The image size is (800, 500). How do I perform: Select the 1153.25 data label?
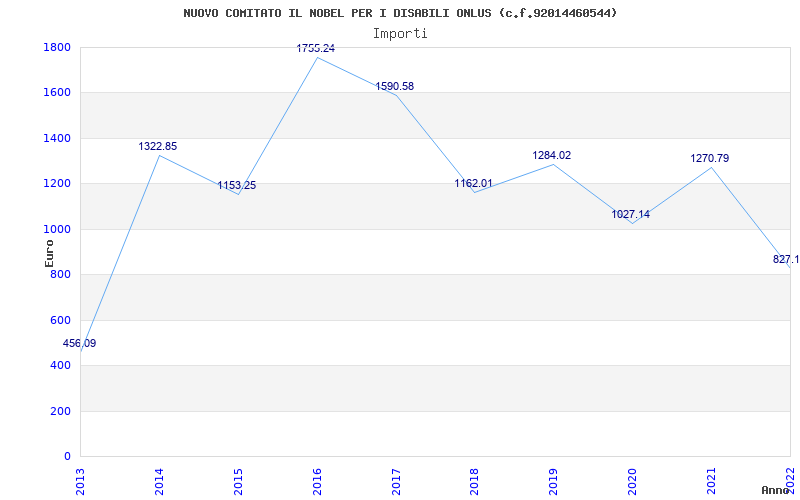[237, 186]
